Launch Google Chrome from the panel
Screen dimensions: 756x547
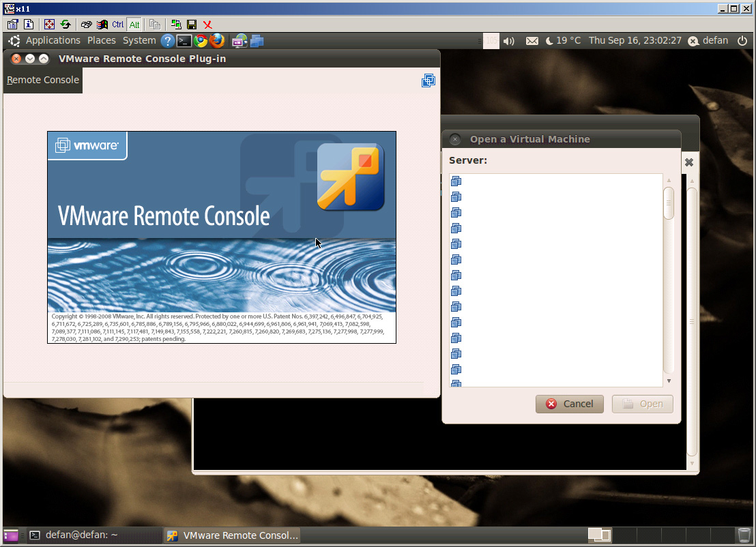(x=201, y=41)
